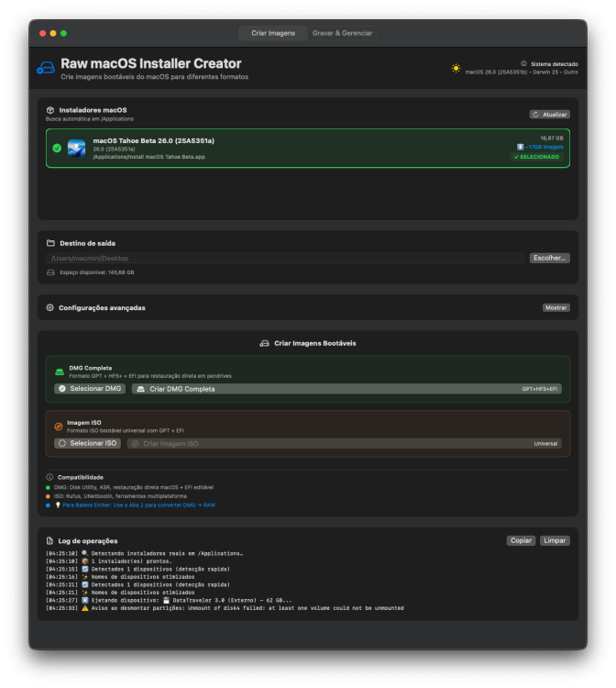Screen dimensions: 616x688
Task: Click the green checkmark on macOS Tahoe installer
Action: [x=57, y=149]
